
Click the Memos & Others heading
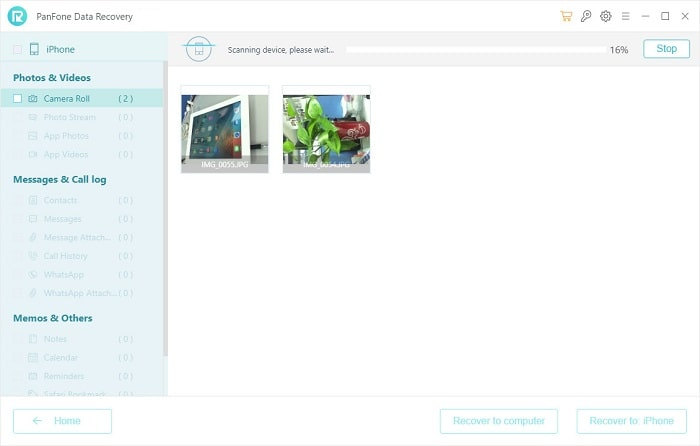(53, 318)
